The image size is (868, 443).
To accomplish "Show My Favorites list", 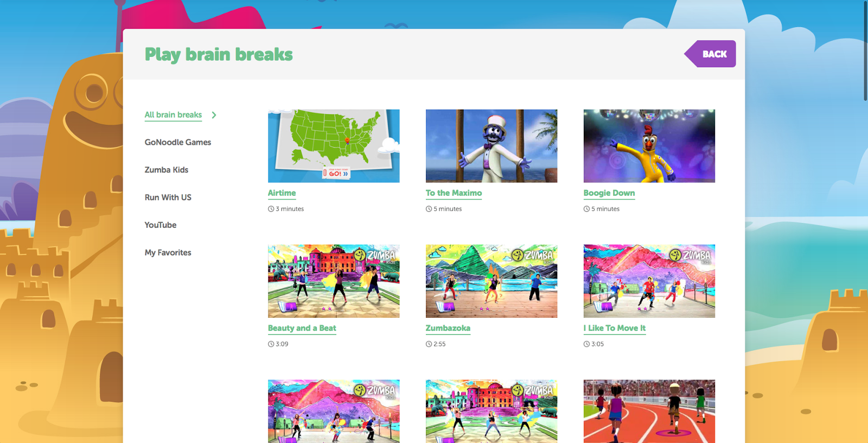I will pyautogui.click(x=168, y=253).
